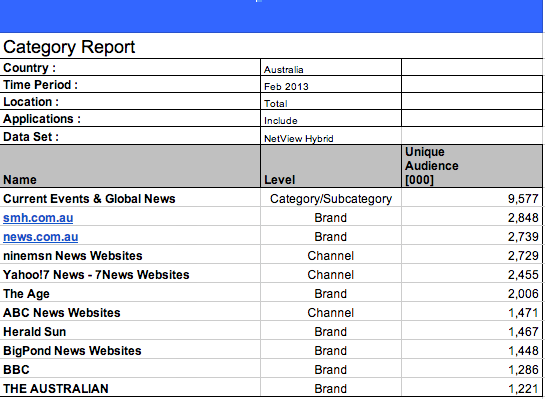The width and height of the screenshot is (545, 399).
Task: Select the Total value cell
Action: click(331, 101)
